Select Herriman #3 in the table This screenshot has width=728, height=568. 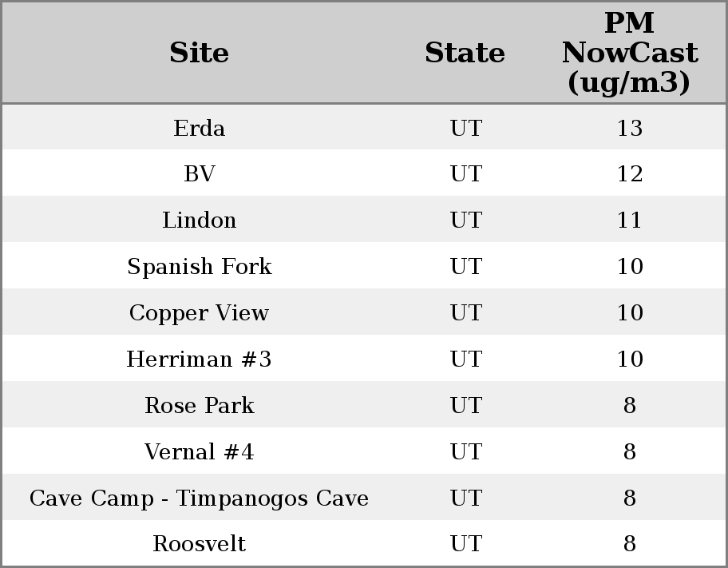(x=199, y=359)
